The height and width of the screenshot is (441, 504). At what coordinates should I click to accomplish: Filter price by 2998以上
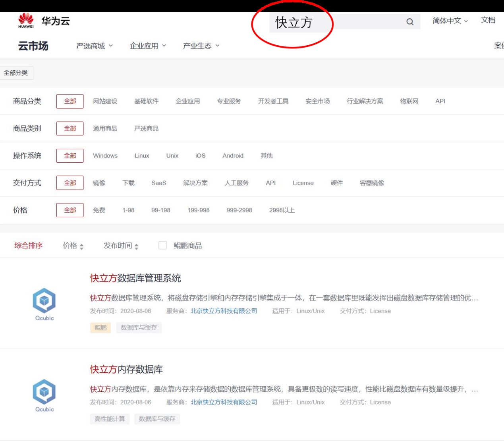click(x=282, y=210)
